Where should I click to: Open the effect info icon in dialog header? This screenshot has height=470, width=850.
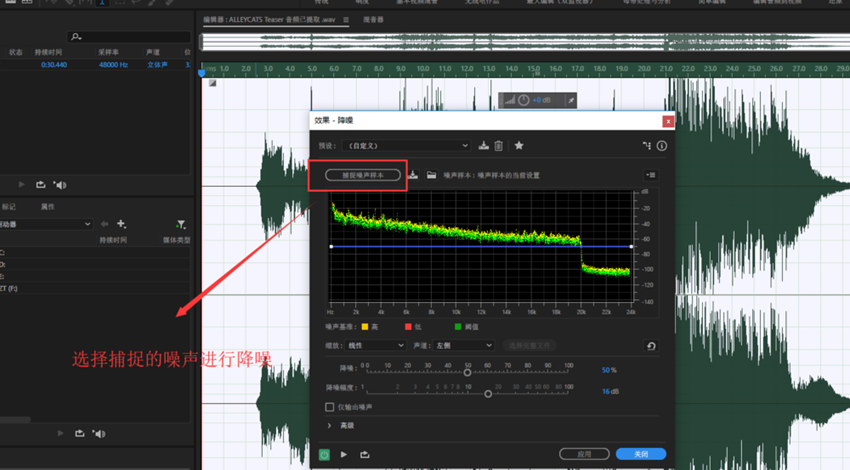pos(661,146)
